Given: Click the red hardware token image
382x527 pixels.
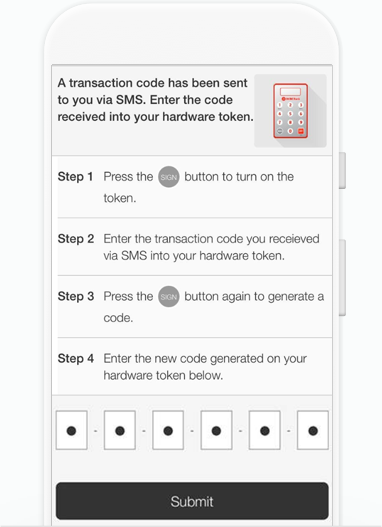Looking at the screenshot, I should click(290, 111).
